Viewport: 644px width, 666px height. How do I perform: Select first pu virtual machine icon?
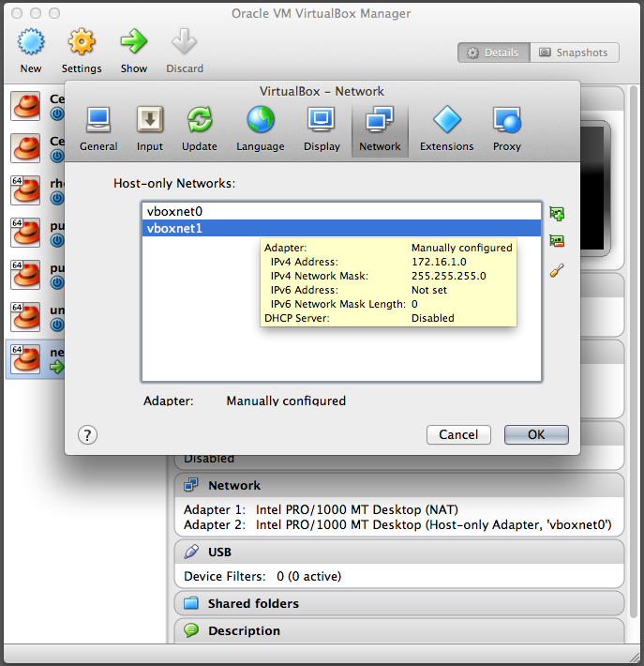tap(26, 233)
